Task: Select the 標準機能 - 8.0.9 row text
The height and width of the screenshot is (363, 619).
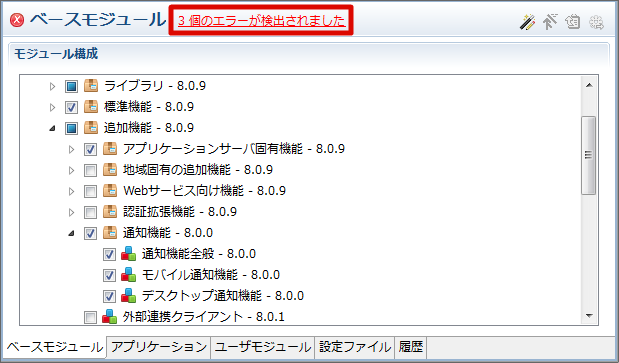Action: click(x=149, y=107)
